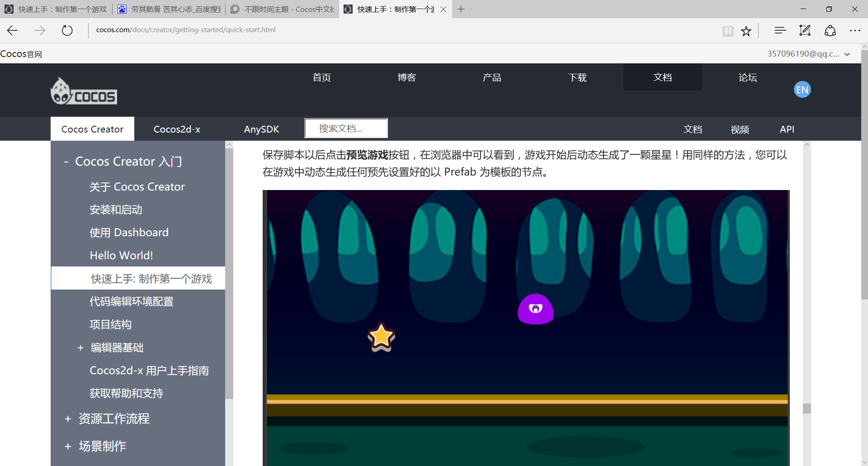The image size is (868, 466).
Task: Open the account email dropdown
Action: tap(808, 54)
